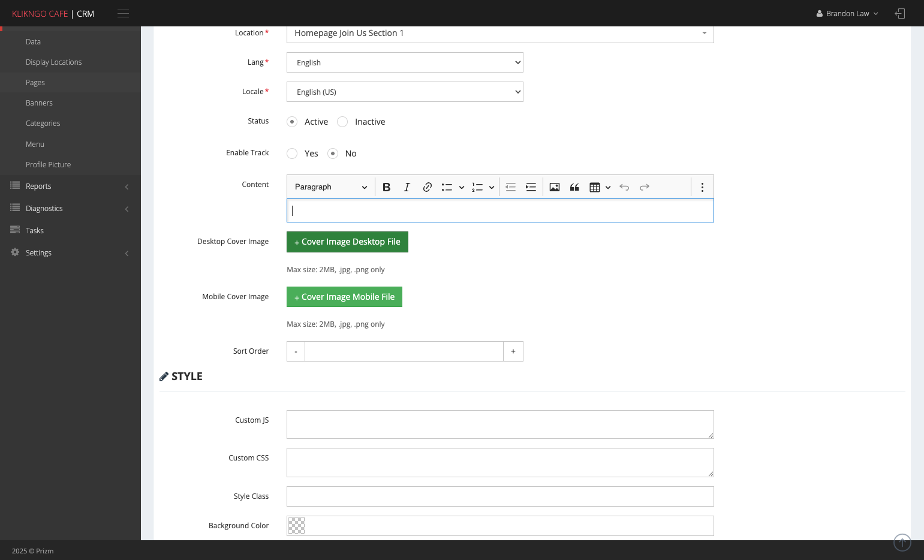The image size is (924, 560).
Task: Set Status to Inactive
Action: click(x=342, y=122)
